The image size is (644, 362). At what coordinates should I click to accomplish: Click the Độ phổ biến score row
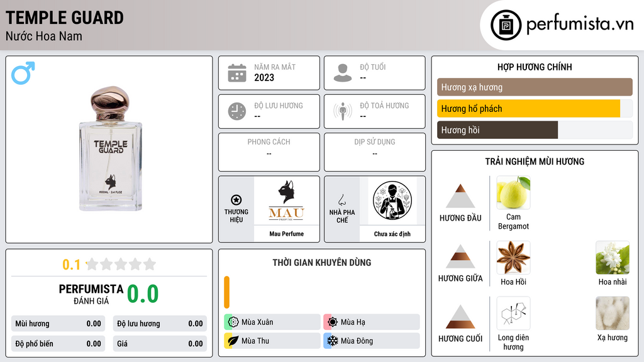click(58, 344)
